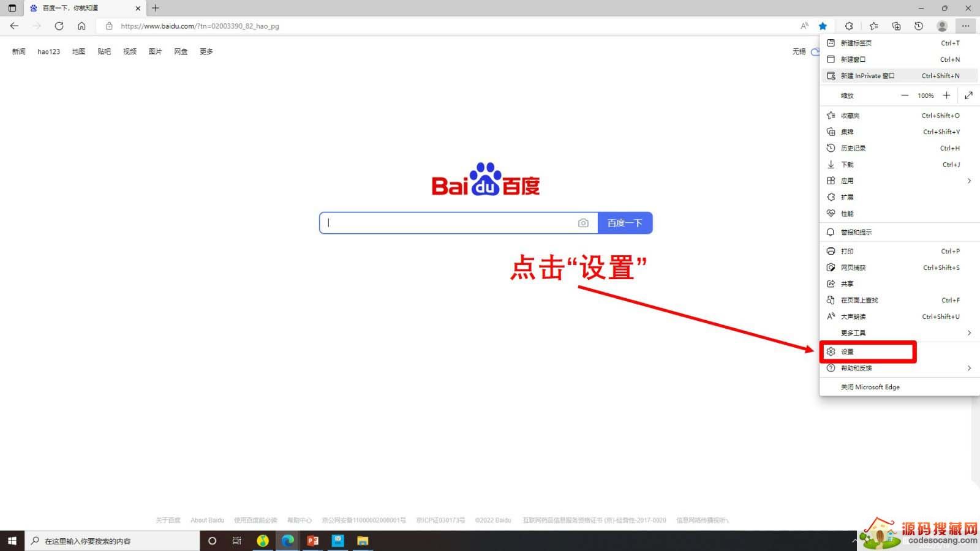Open the hao123 link
The width and height of the screenshot is (980, 551).
tap(48, 51)
